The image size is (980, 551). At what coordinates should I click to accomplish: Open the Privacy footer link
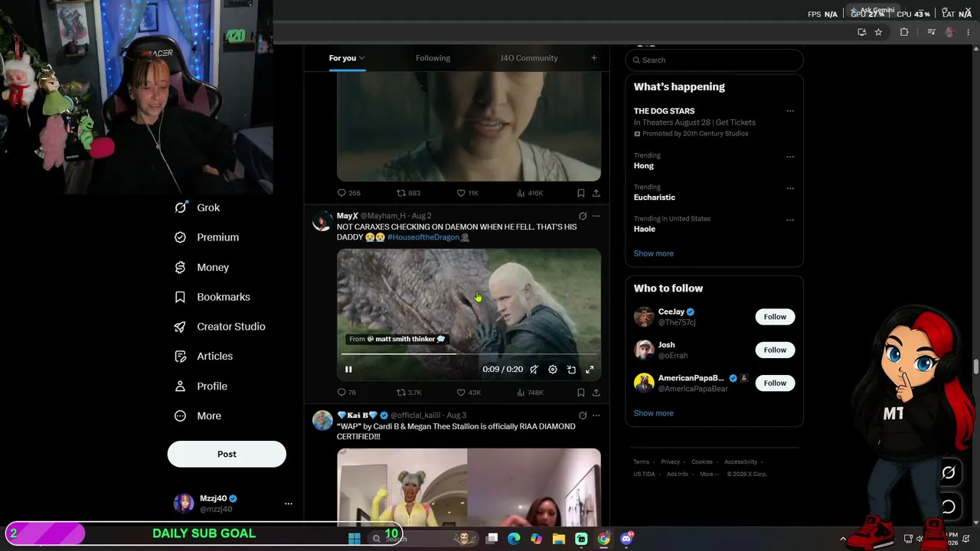(x=671, y=462)
